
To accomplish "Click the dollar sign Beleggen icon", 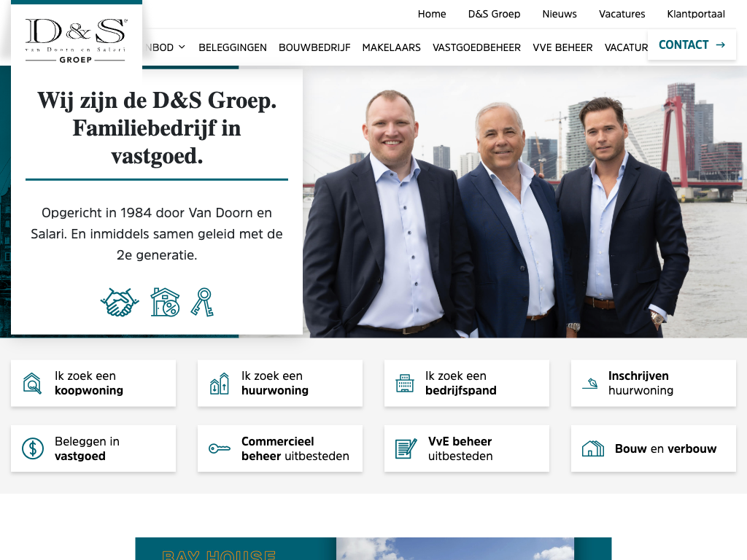I will coord(33,448).
